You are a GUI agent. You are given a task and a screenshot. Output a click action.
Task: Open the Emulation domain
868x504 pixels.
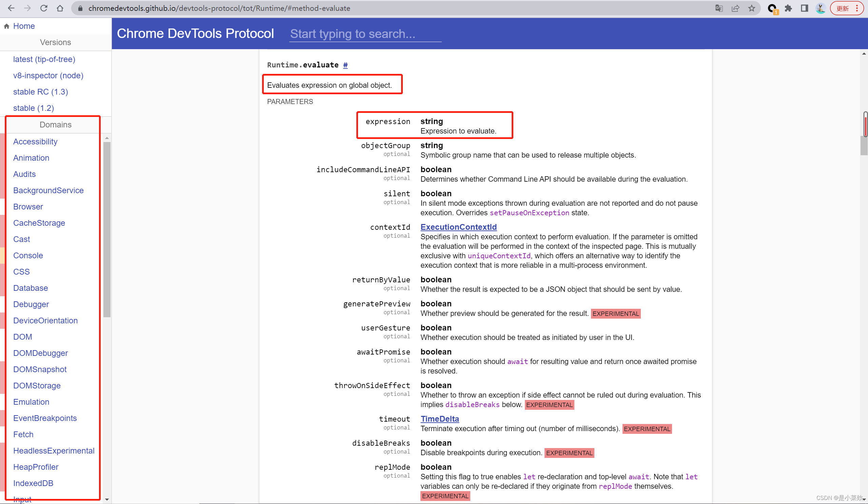pyautogui.click(x=31, y=402)
